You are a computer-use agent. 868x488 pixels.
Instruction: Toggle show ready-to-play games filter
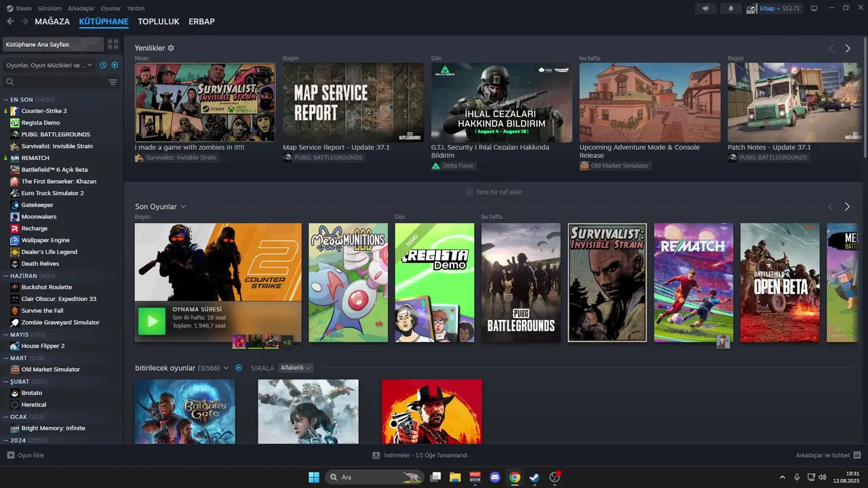tap(115, 65)
